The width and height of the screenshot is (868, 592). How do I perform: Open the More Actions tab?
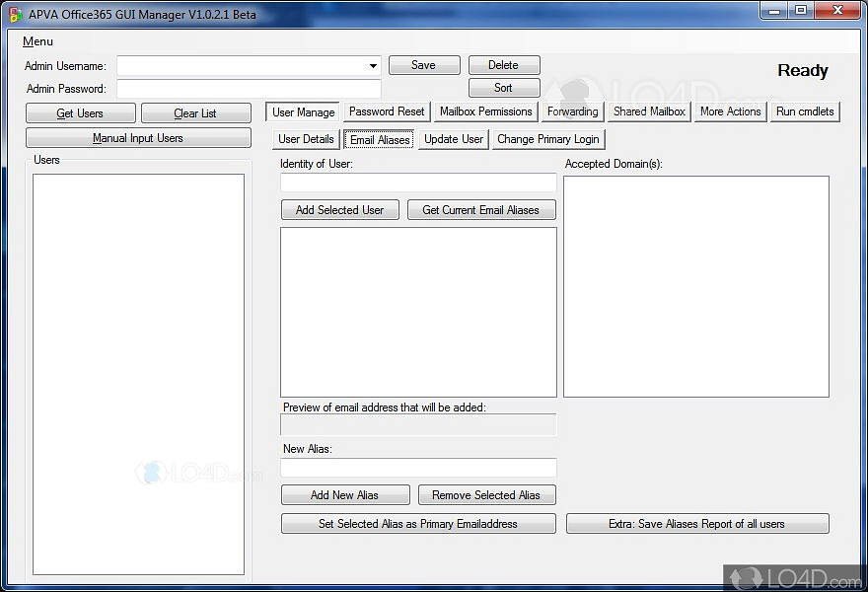(730, 111)
